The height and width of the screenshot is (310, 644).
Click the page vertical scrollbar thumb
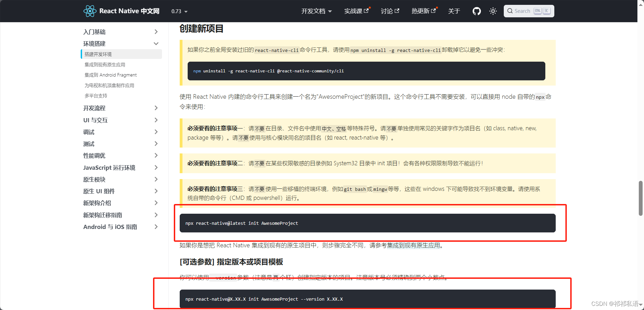pyautogui.click(x=641, y=198)
